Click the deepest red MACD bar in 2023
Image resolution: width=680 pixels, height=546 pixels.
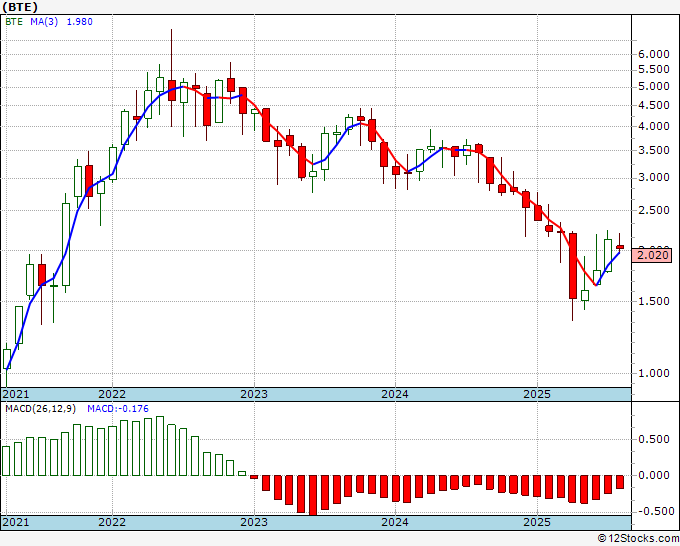(x=313, y=495)
